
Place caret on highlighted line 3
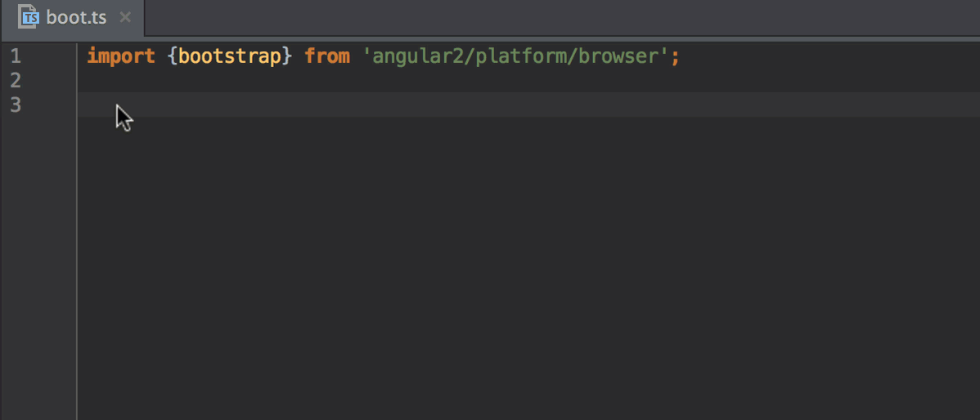[x=528, y=105]
